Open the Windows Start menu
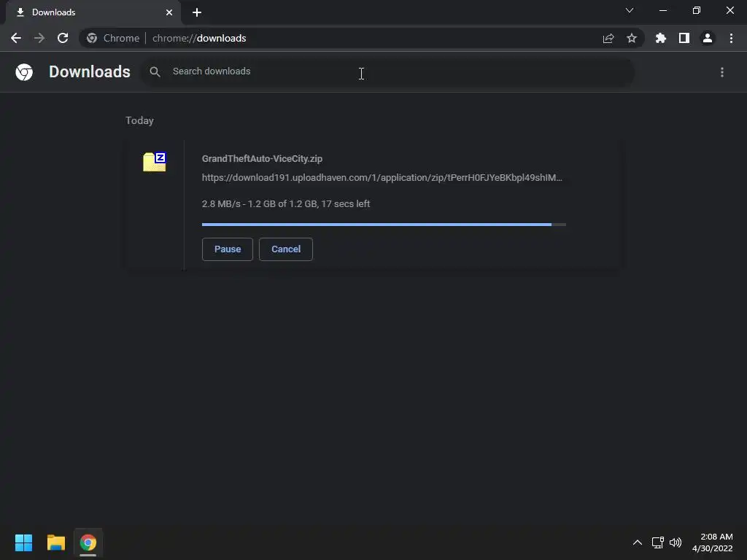747x560 pixels. [x=24, y=542]
